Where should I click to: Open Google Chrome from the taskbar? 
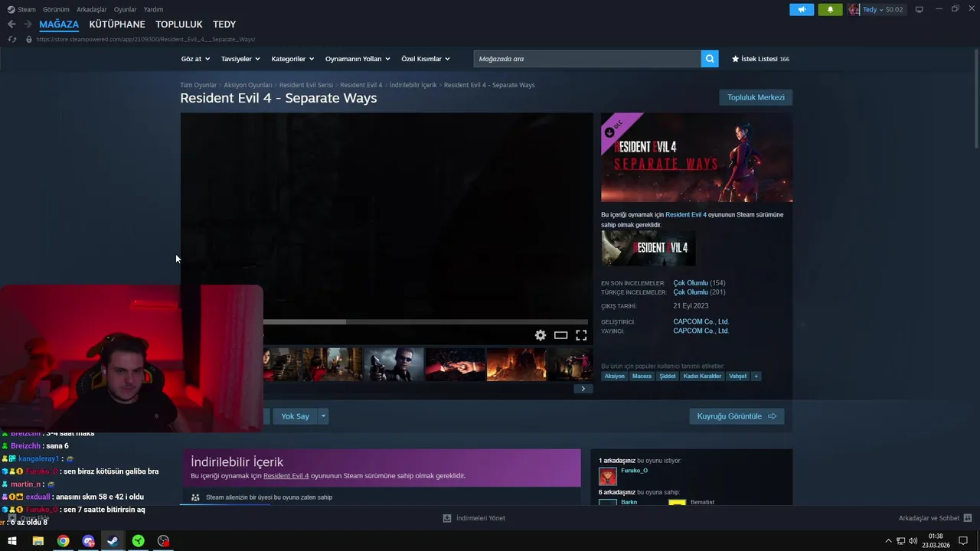pos(63,541)
